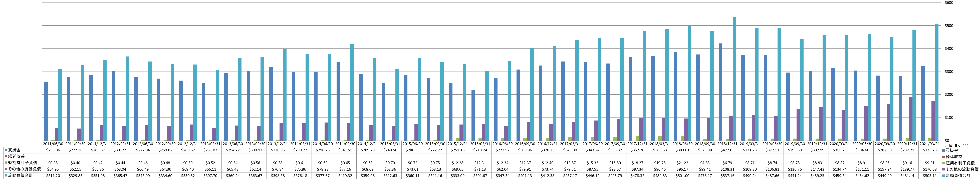Select the 買掛金 row label in the left table

point(14,150)
